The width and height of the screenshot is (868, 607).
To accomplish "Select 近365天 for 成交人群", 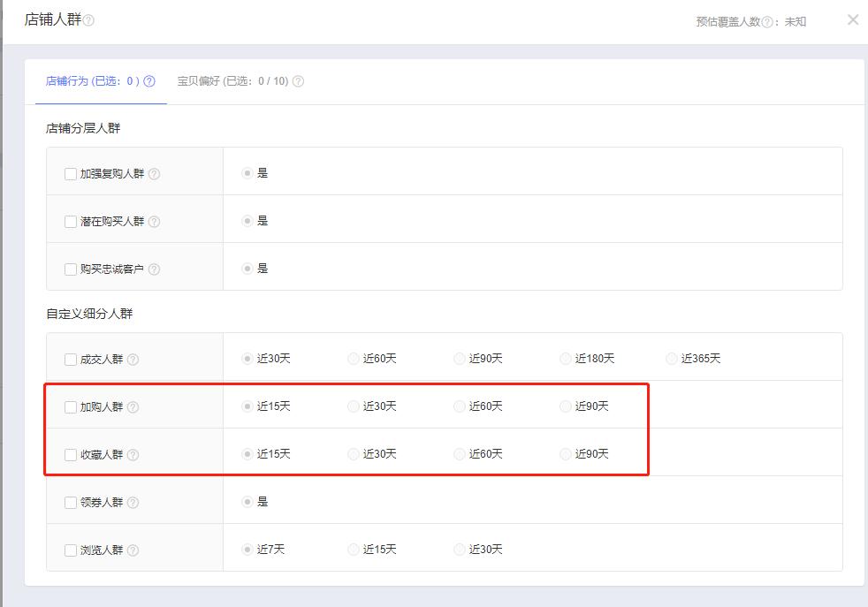I will (x=673, y=359).
